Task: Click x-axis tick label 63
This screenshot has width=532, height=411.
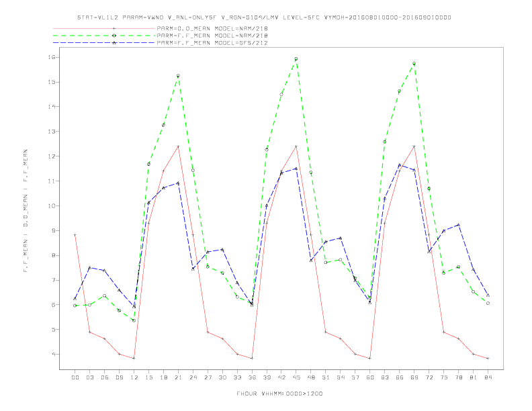Action: (x=385, y=377)
